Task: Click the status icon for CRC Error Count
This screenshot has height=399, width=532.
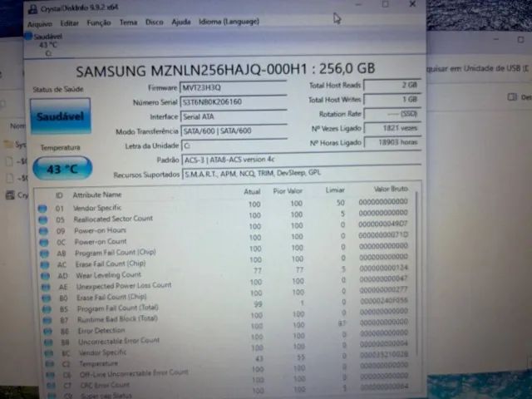Action: click(x=52, y=386)
